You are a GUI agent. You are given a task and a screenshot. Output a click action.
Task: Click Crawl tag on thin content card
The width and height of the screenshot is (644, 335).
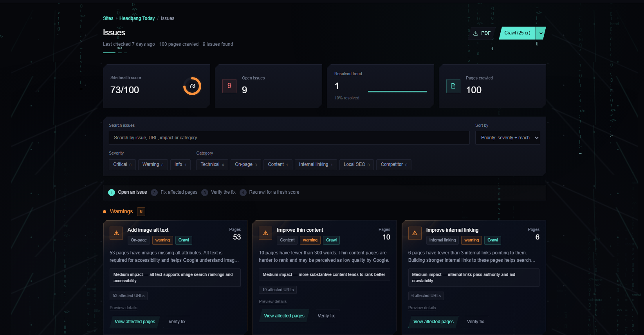click(x=331, y=240)
